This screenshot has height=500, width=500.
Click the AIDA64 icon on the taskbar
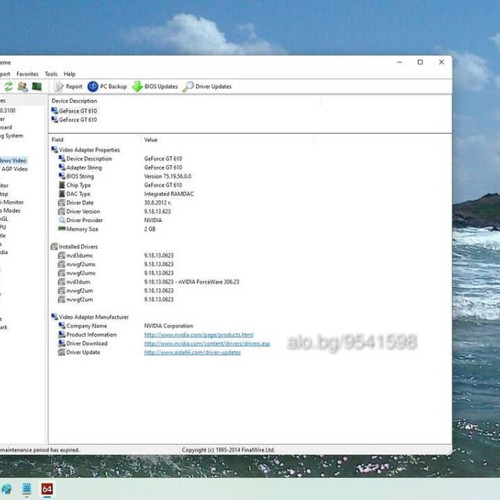coord(47,489)
